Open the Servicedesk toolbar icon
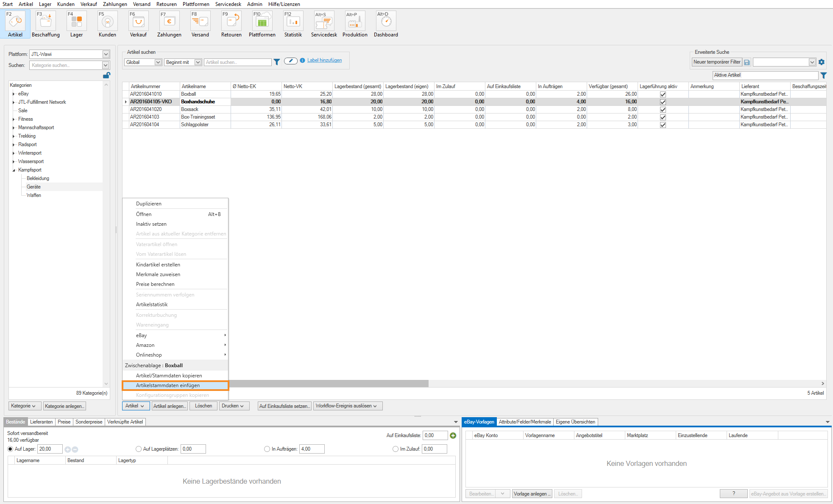The height and width of the screenshot is (504, 833). click(x=324, y=21)
